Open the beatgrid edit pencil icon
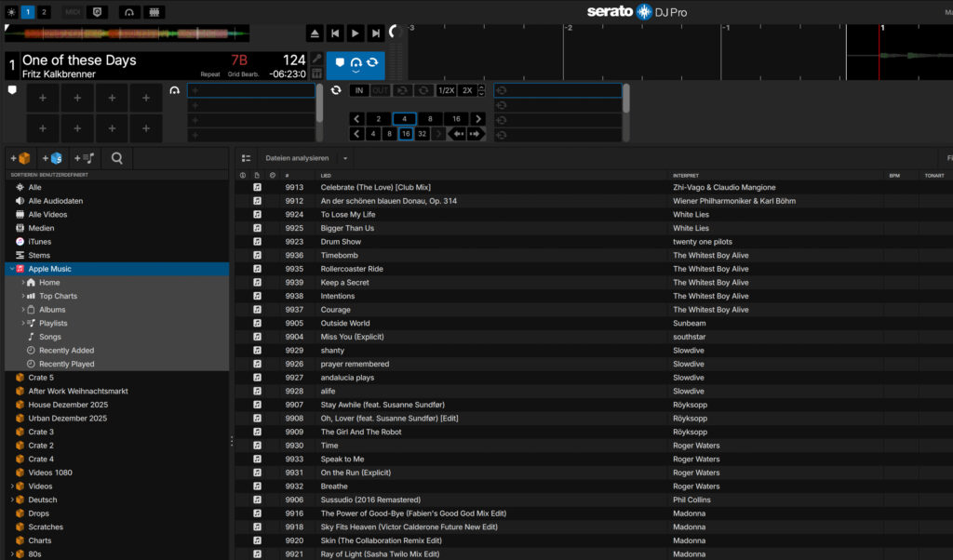Image resolution: width=953 pixels, height=560 pixels. 316,58
